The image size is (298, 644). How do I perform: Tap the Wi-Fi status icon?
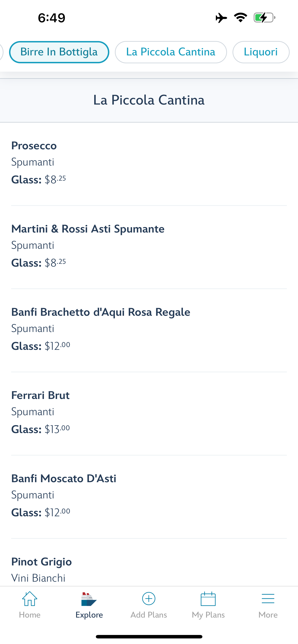click(x=240, y=17)
